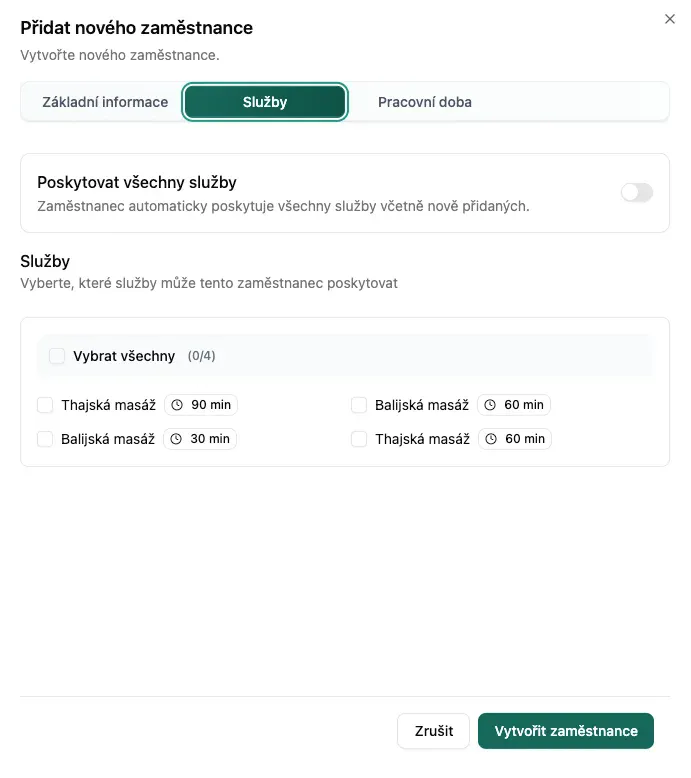The image size is (691, 778).
Task: Enable the Poskytovat všechny služby switch
Action: (x=636, y=193)
